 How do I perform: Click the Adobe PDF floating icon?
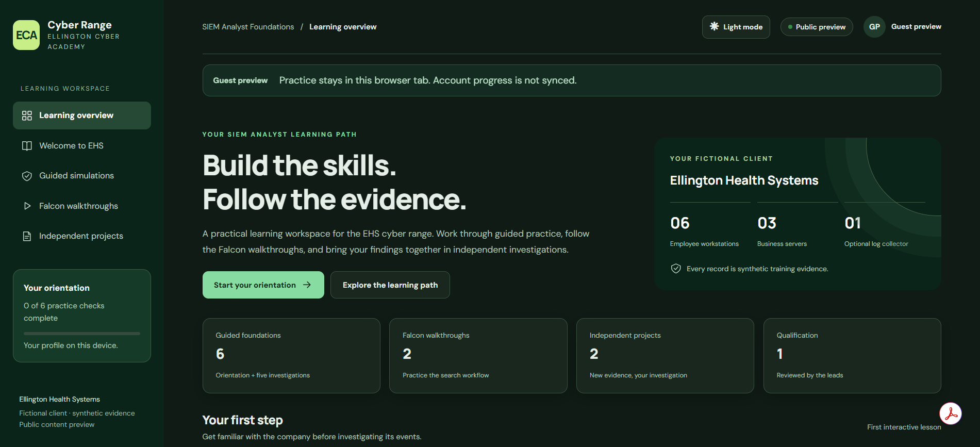tap(950, 413)
